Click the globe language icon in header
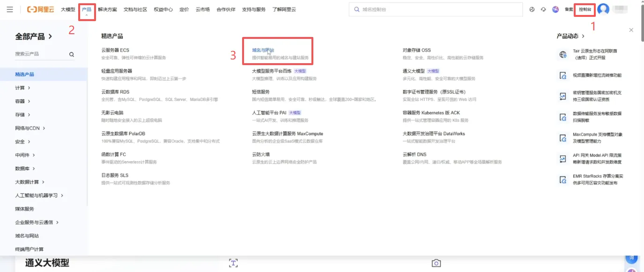This screenshot has height=272, width=644. click(x=532, y=9)
